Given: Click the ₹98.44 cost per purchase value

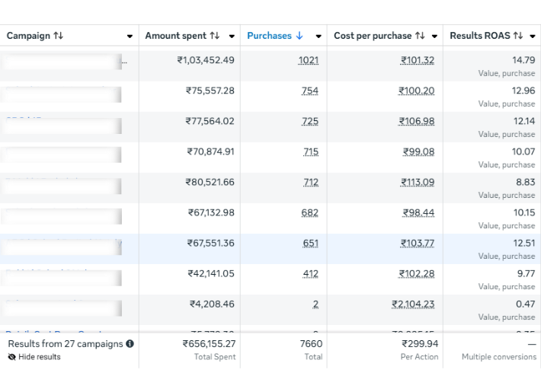Looking at the screenshot, I should (418, 213).
